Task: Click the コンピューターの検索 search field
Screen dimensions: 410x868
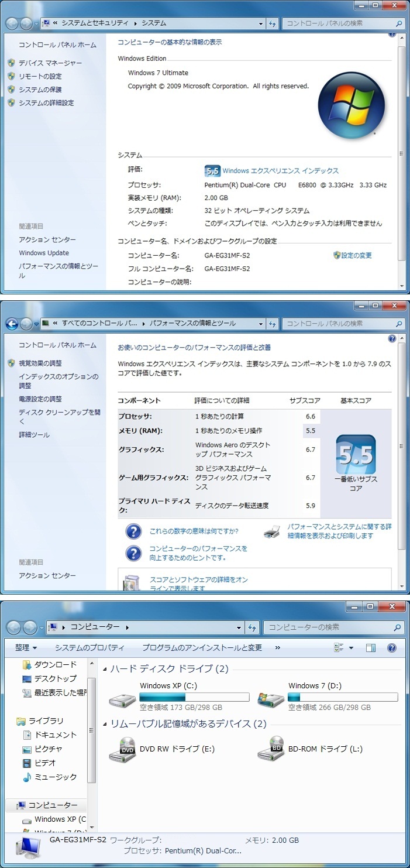Action: 328,627
